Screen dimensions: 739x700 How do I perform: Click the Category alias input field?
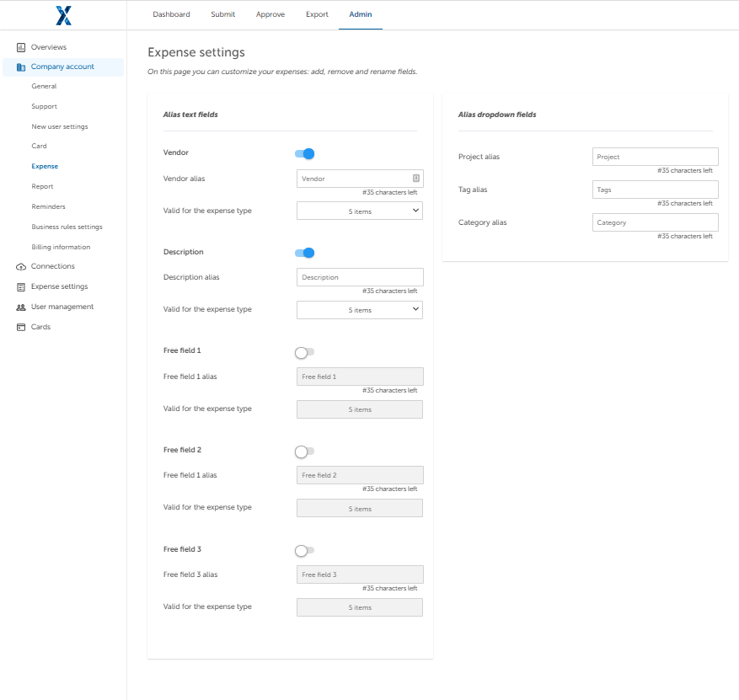[655, 222]
